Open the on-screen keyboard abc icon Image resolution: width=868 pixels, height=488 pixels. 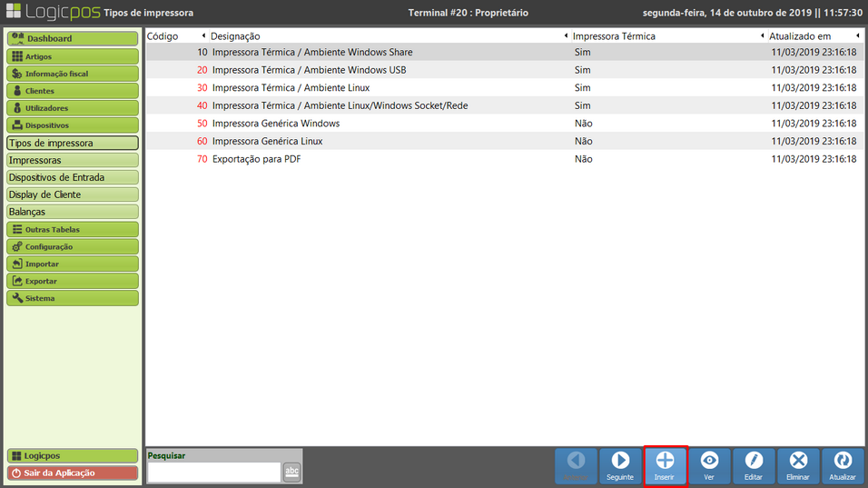(x=291, y=471)
